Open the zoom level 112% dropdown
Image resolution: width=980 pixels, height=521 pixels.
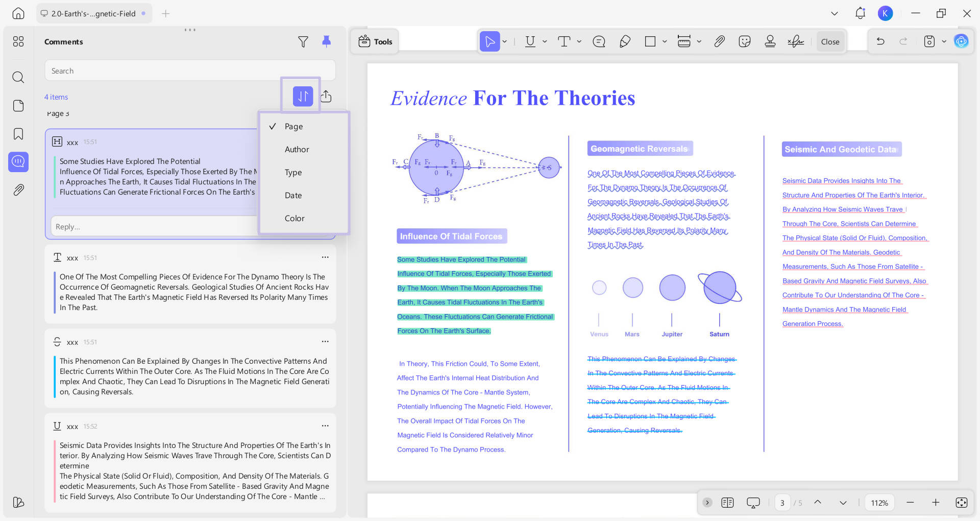(x=879, y=503)
